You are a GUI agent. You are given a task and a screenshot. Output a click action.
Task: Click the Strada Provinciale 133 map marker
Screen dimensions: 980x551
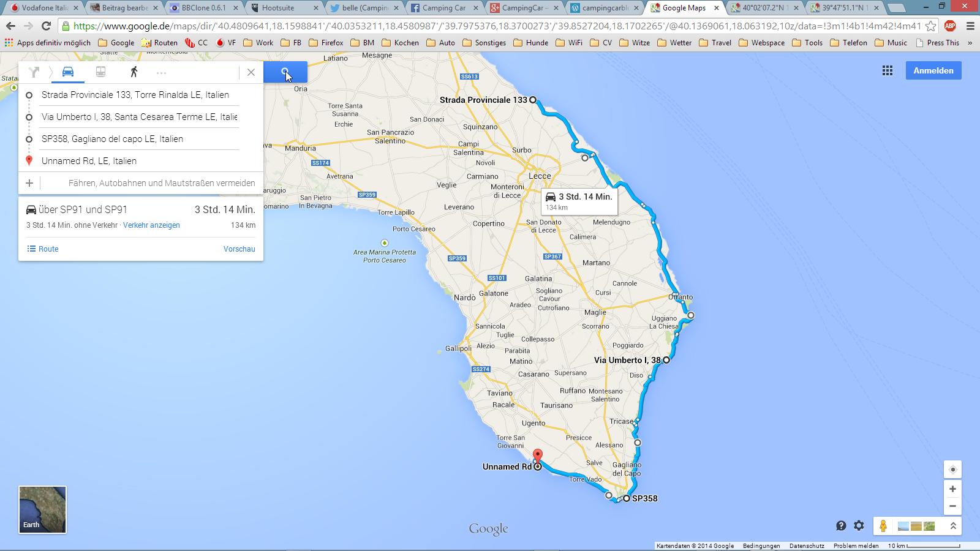coord(533,100)
